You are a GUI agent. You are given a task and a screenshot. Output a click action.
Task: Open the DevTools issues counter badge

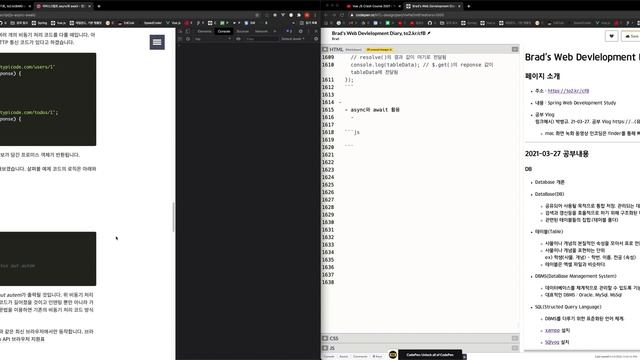(x=289, y=31)
